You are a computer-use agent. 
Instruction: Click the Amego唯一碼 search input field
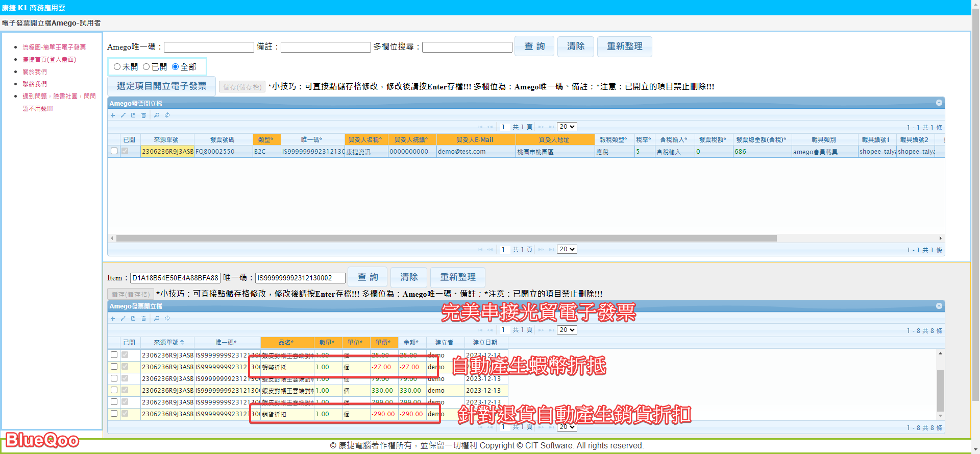coord(209,47)
